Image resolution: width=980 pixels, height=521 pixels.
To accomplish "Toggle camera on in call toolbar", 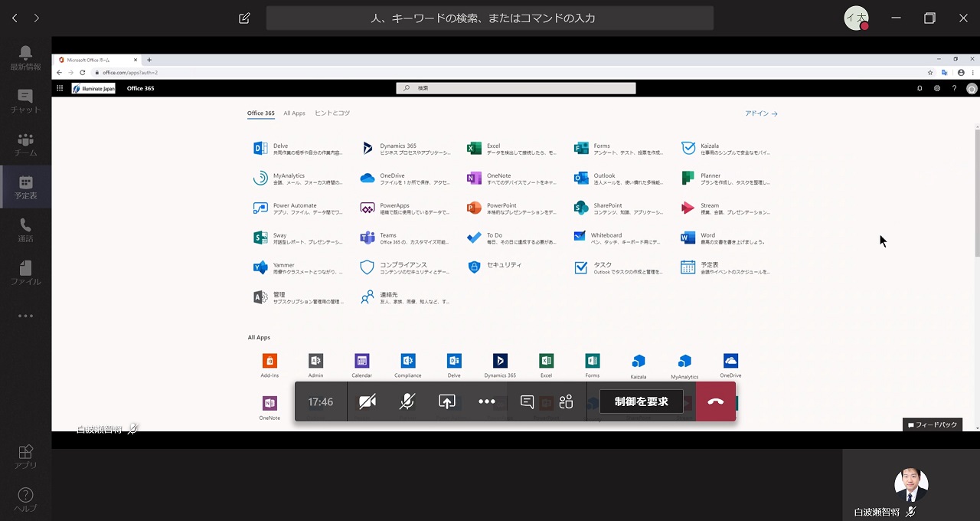I will 367,401.
